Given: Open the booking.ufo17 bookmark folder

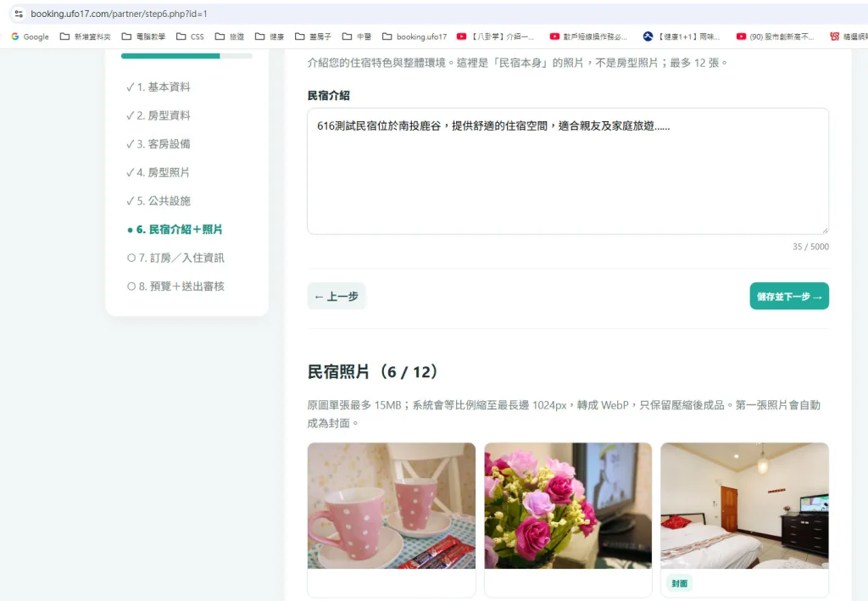Looking at the screenshot, I should (x=415, y=36).
